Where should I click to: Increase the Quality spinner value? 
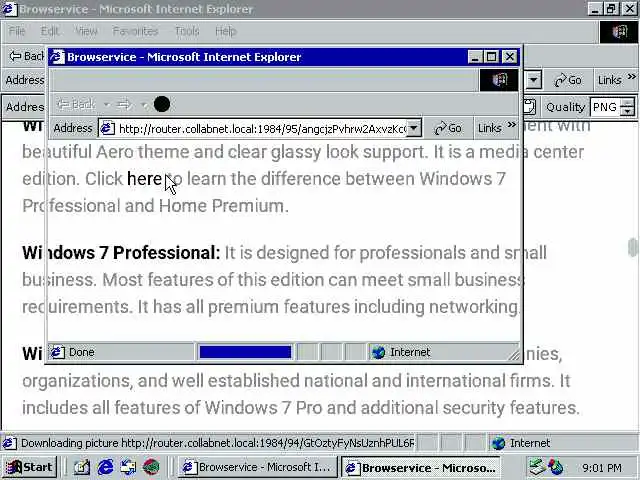(627, 102)
